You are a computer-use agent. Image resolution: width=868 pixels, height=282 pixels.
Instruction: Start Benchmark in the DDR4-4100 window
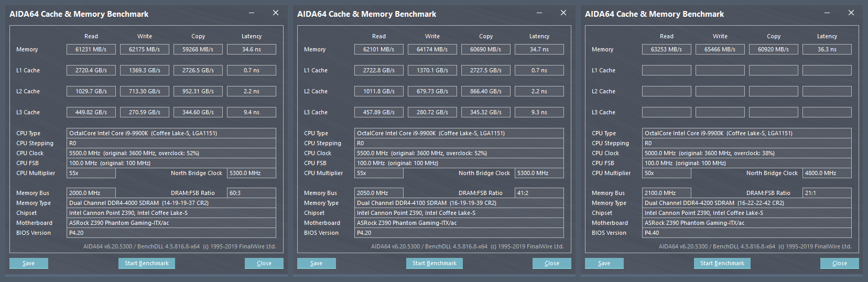tap(435, 263)
